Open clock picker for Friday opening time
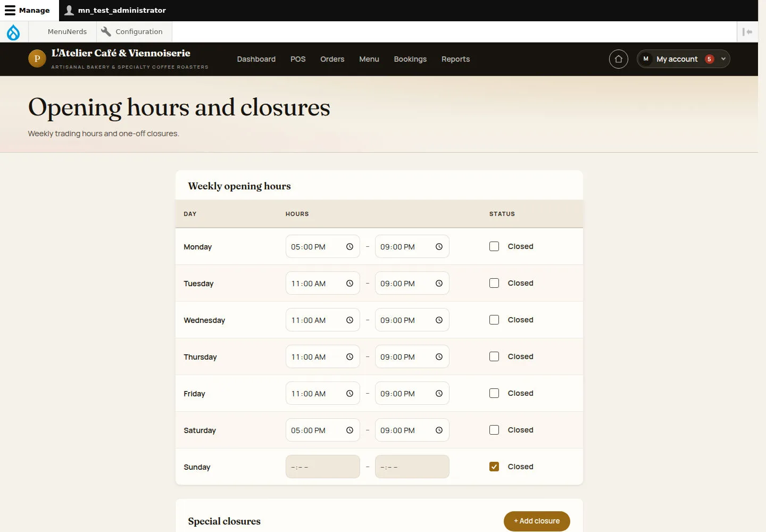Screen dimensions: 766x532 (x=349, y=394)
